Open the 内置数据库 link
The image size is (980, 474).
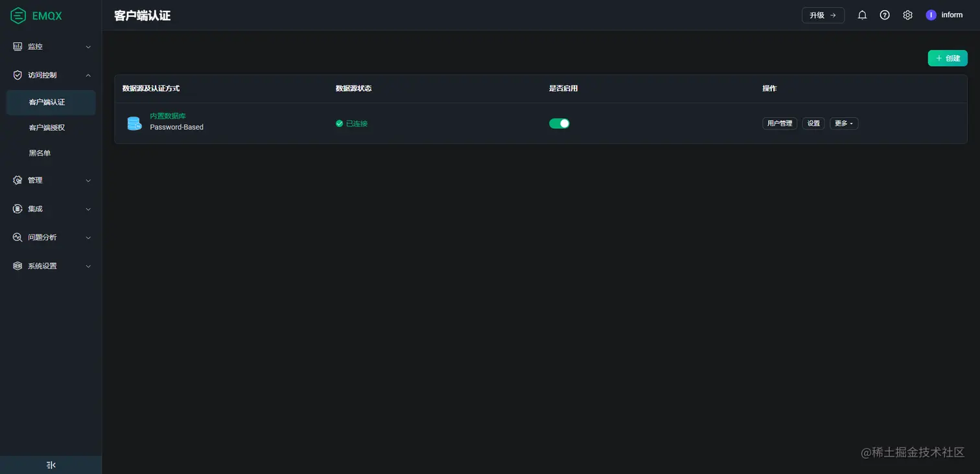168,116
